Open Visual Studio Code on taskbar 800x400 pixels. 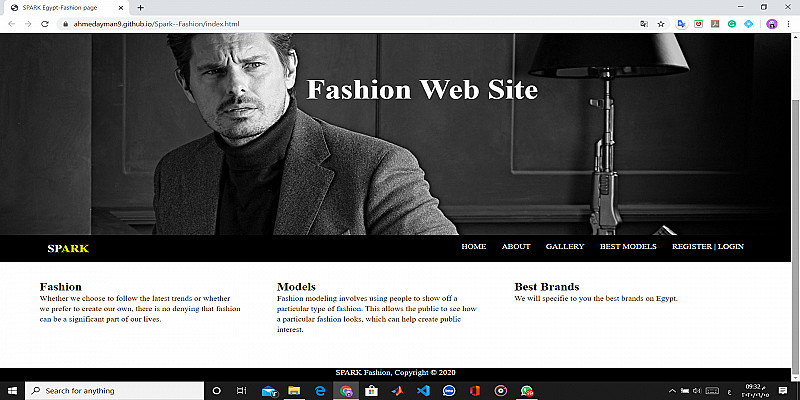[423, 391]
